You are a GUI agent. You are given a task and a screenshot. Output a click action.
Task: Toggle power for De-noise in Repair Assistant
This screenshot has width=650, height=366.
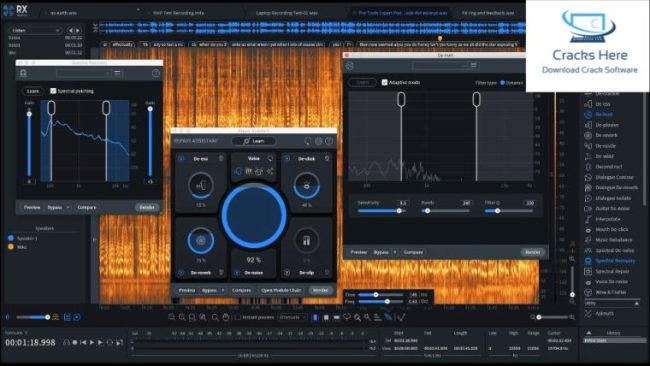pyautogui.click(x=237, y=273)
